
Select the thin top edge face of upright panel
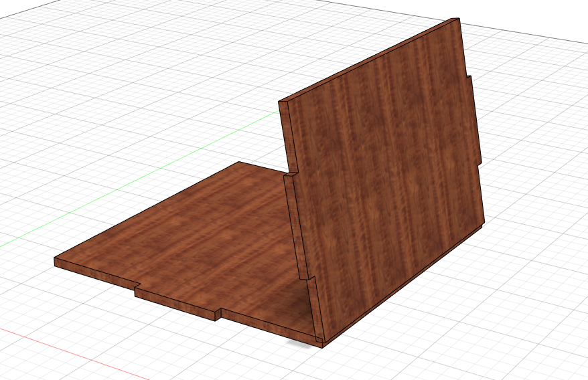(370, 60)
